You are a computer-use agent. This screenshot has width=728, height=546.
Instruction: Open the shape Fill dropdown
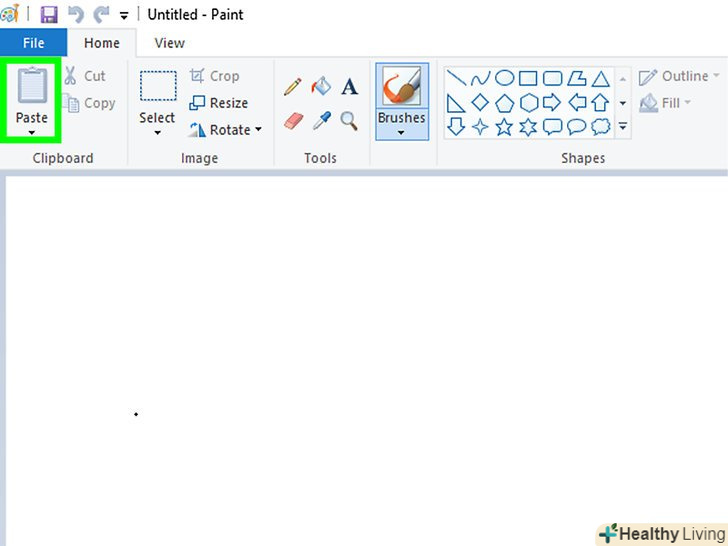pos(665,103)
